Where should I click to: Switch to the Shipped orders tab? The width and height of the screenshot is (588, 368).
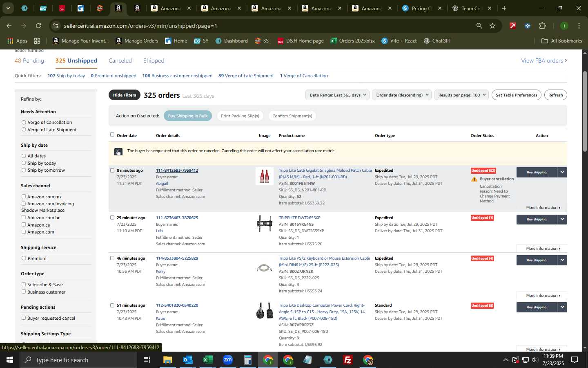point(154,61)
